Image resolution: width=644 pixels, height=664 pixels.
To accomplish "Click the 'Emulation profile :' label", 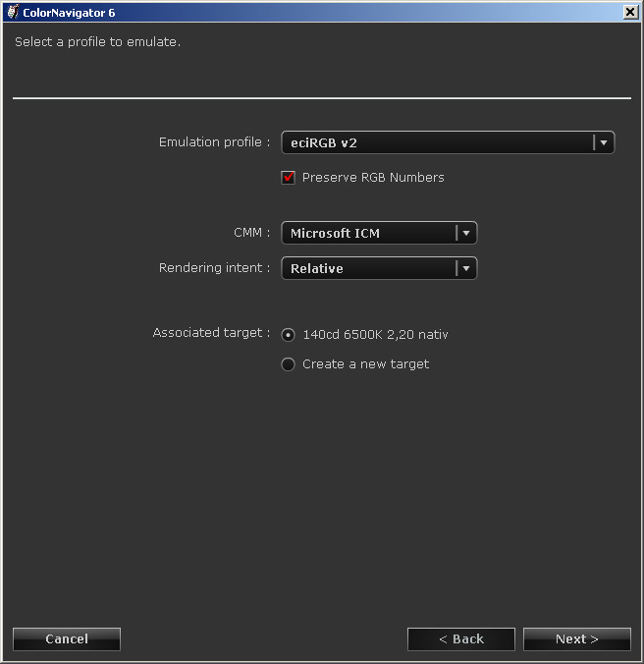I will coord(215,142).
